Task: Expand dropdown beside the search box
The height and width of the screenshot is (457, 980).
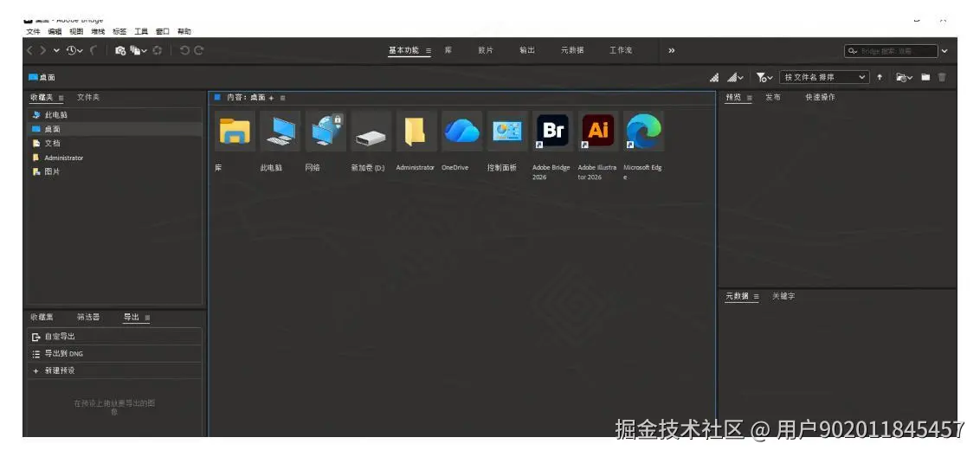Action: (945, 51)
